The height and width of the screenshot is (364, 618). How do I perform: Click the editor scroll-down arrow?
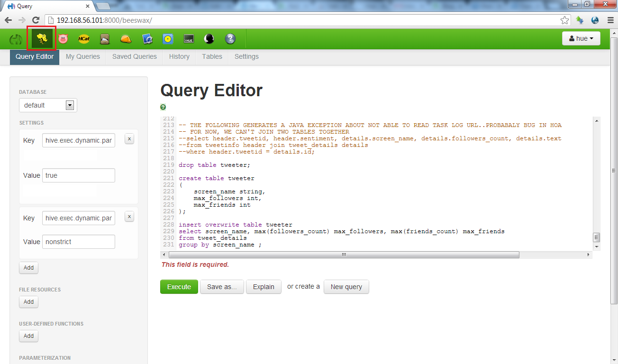[597, 247]
